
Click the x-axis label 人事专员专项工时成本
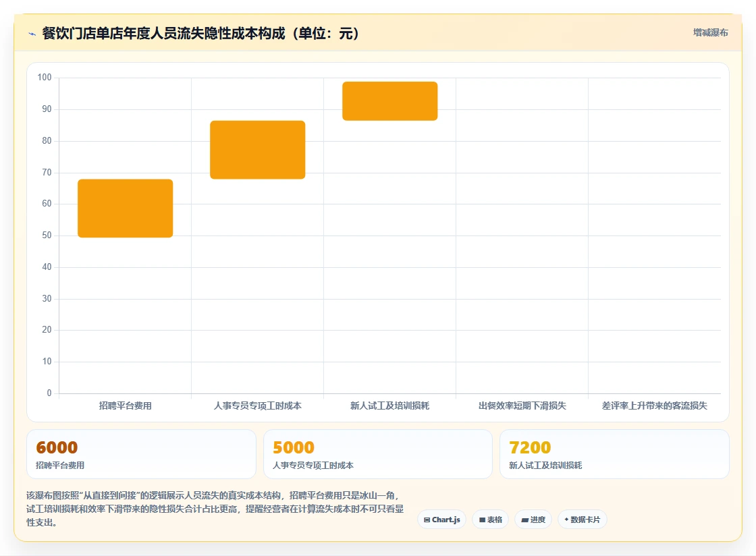tap(257, 406)
